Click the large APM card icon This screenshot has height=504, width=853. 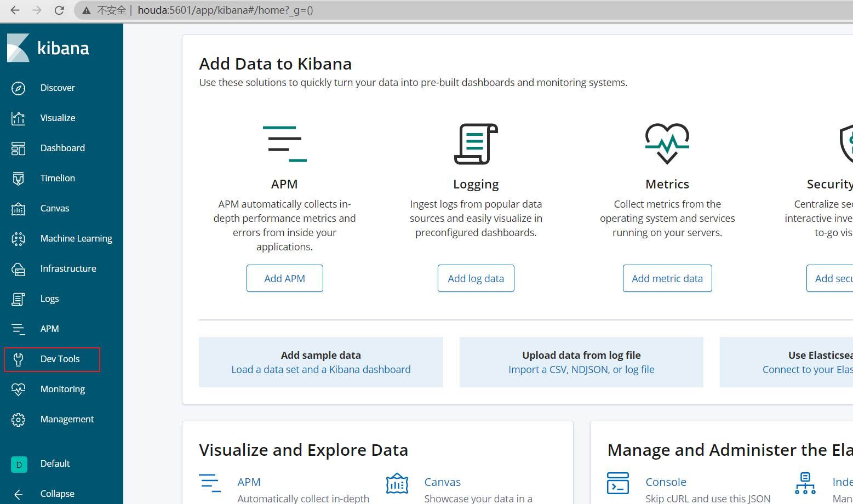pyautogui.click(x=284, y=144)
